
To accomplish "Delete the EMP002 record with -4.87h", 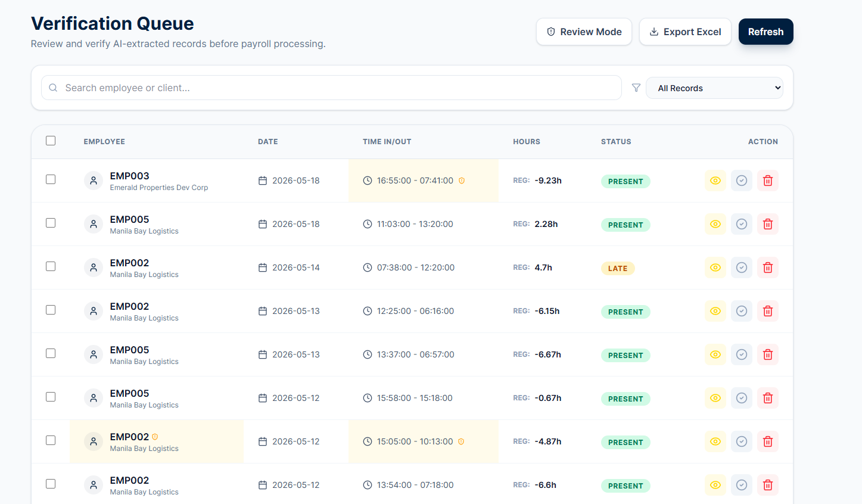I will [x=768, y=441].
